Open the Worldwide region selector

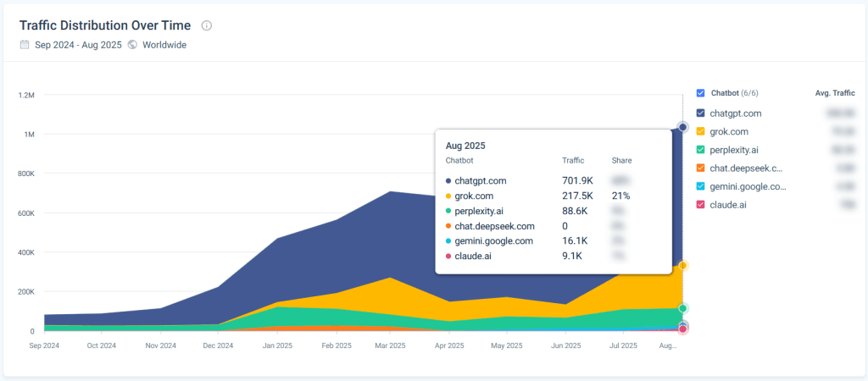coord(164,45)
